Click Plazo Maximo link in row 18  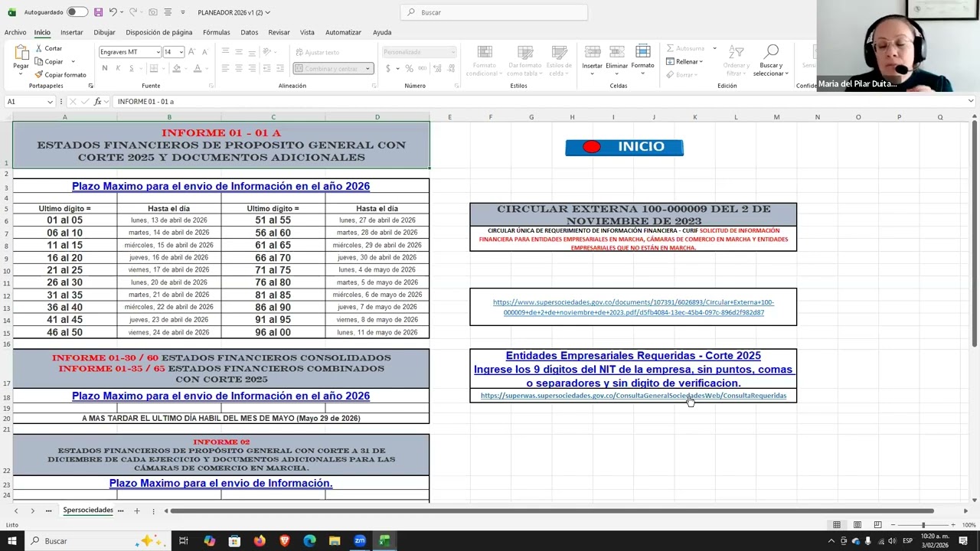point(220,396)
